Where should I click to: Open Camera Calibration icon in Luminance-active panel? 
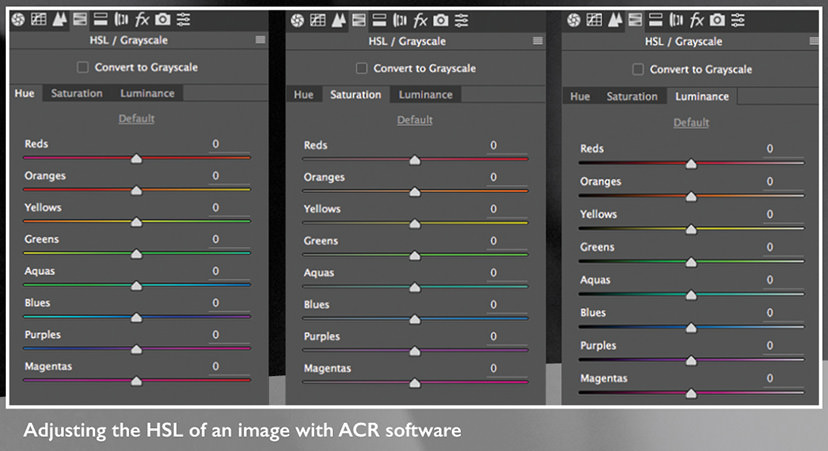717,21
